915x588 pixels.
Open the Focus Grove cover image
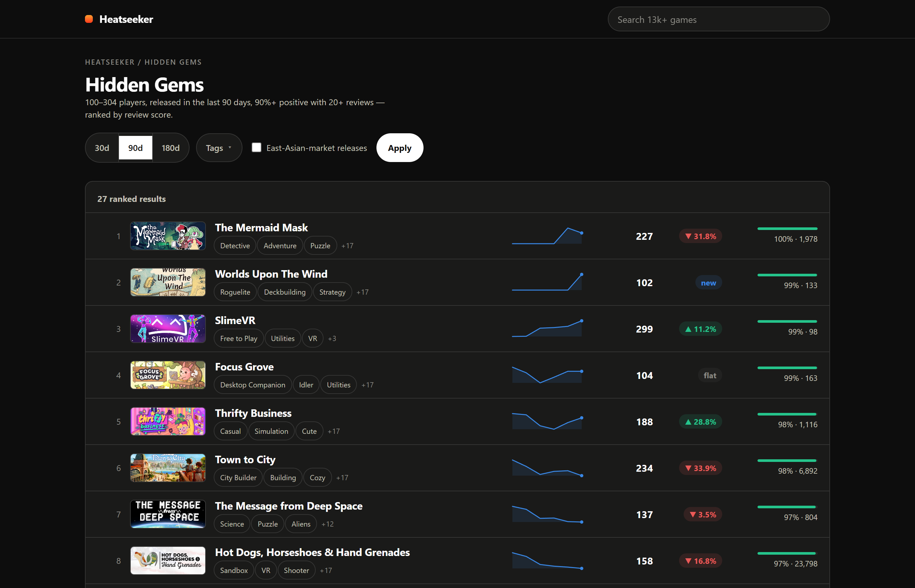coord(168,375)
